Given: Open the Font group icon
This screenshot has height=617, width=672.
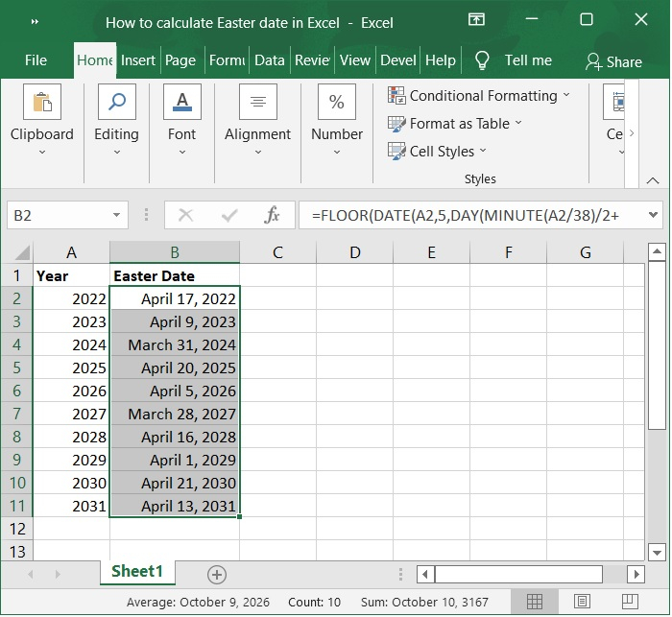Looking at the screenshot, I should click(182, 102).
